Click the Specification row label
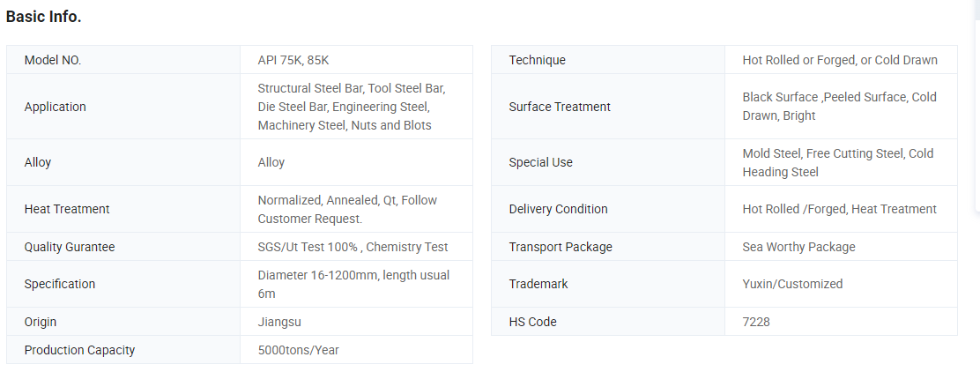 tap(60, 284)
